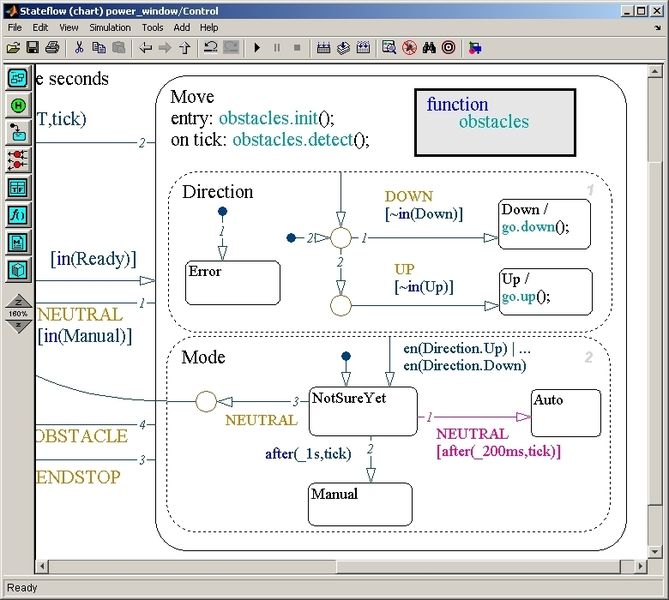Select the Auto state box

click(566, 413)
